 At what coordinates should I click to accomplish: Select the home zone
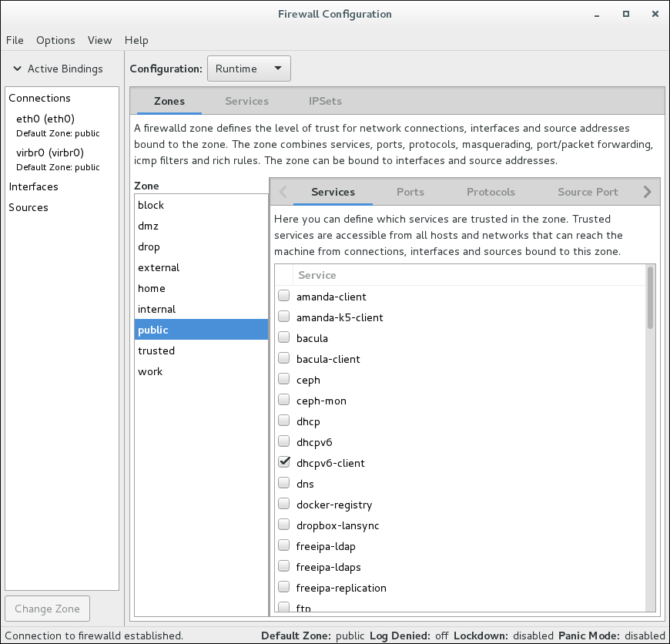click(151, 288)
